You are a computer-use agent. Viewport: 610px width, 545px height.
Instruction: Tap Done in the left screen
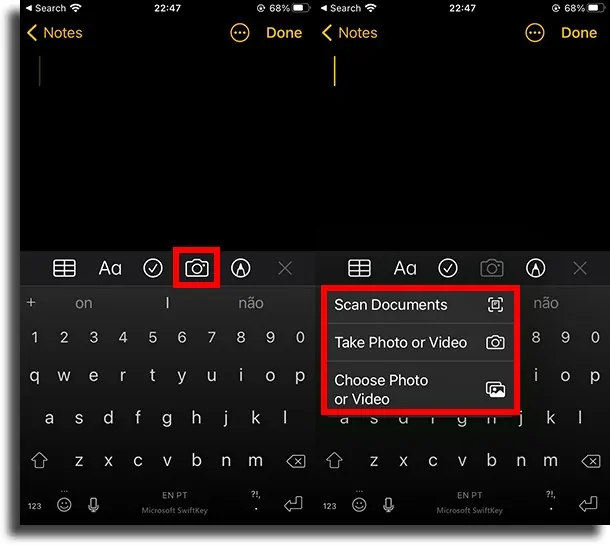click(x=284, y=33)
